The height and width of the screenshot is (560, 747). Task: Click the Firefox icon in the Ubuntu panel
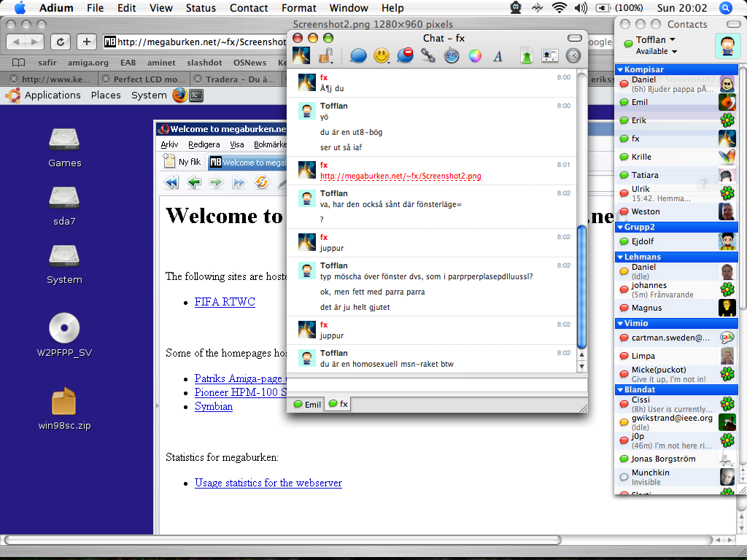[179, 96]
